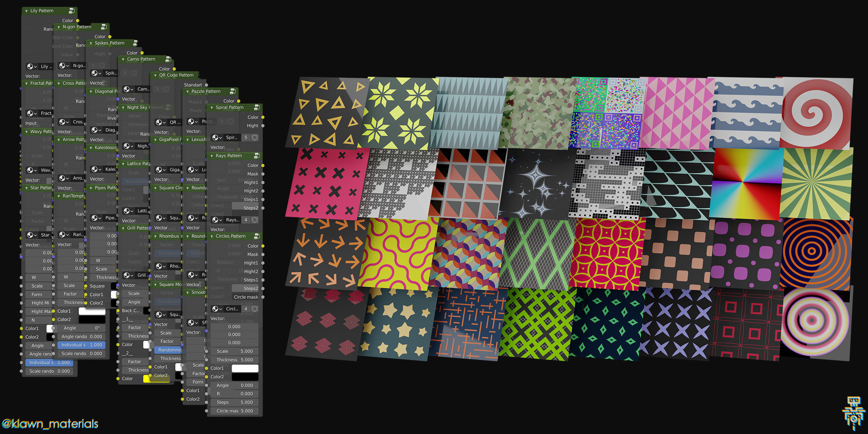Click Circles Pattern node group edit icon
The height and width of the screenshot is (434, 868).
[257, 236]
